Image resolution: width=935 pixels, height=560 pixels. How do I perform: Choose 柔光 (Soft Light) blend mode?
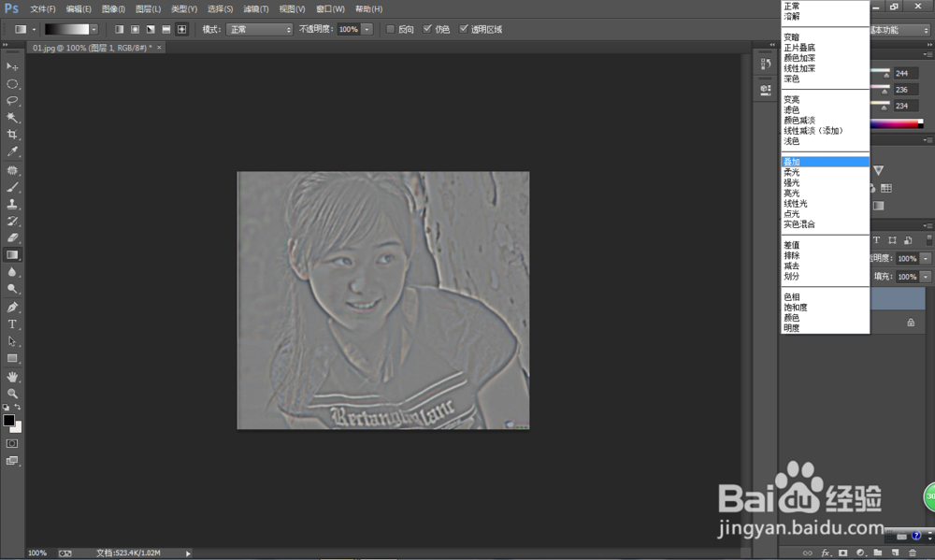(826, 172)
